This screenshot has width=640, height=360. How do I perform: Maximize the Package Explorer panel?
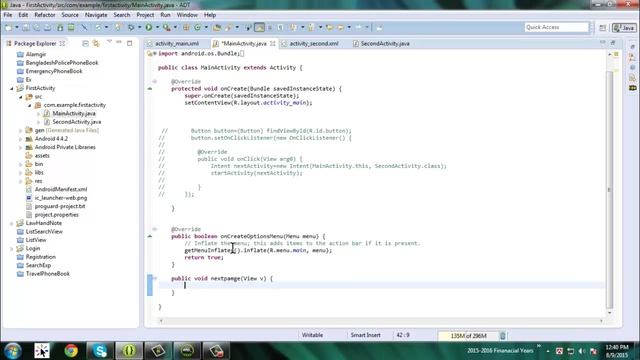click(129, 43)
